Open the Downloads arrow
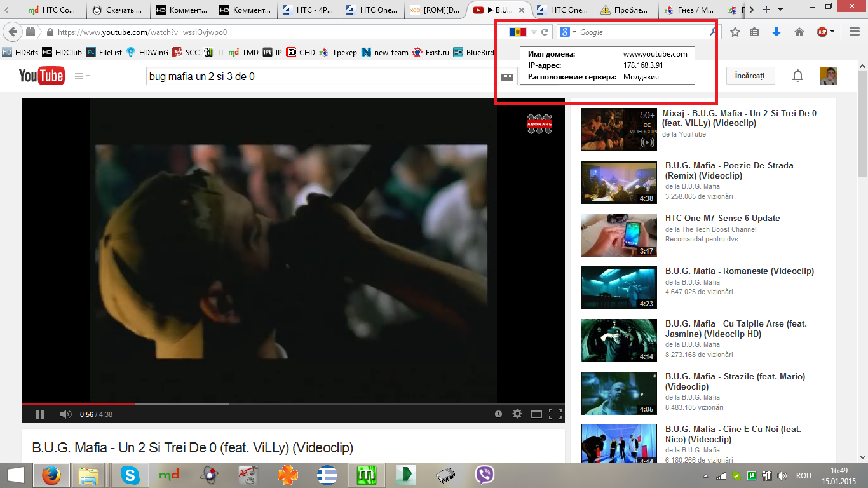The height and width of the screenshot is (488, 868). 776,32
